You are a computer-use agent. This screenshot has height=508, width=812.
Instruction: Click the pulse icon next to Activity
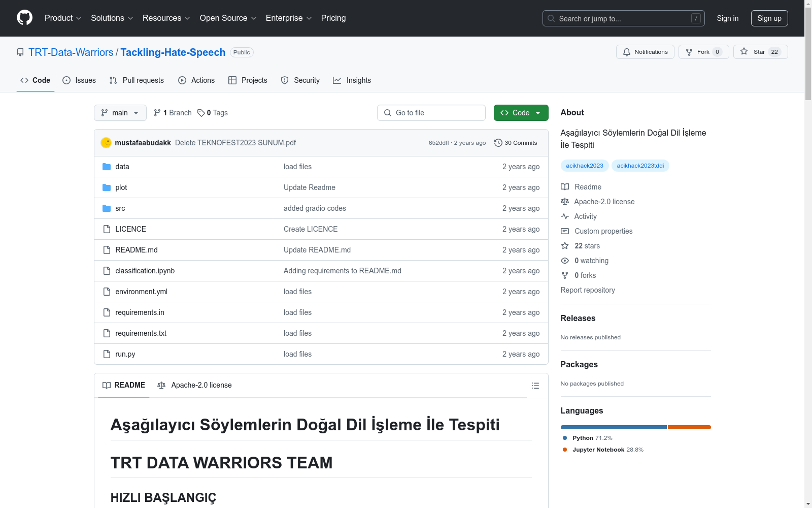[x=565, y=216]
